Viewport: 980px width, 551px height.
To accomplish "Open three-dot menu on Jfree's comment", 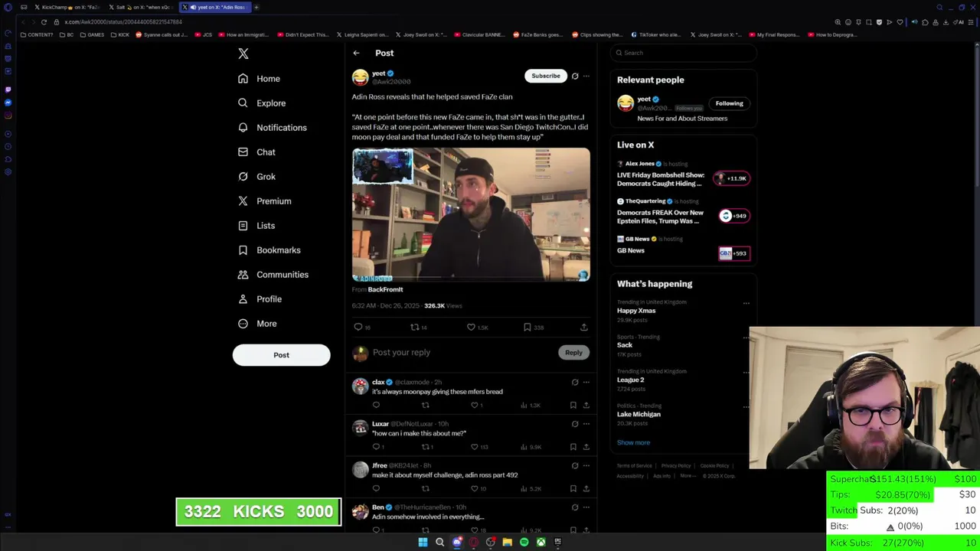I will 586,465.
